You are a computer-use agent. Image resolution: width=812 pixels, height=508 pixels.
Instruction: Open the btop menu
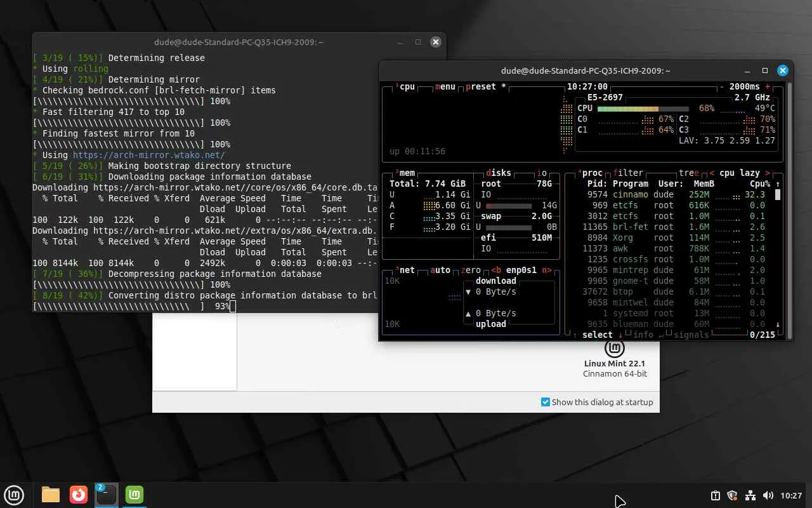coord(445,86)
